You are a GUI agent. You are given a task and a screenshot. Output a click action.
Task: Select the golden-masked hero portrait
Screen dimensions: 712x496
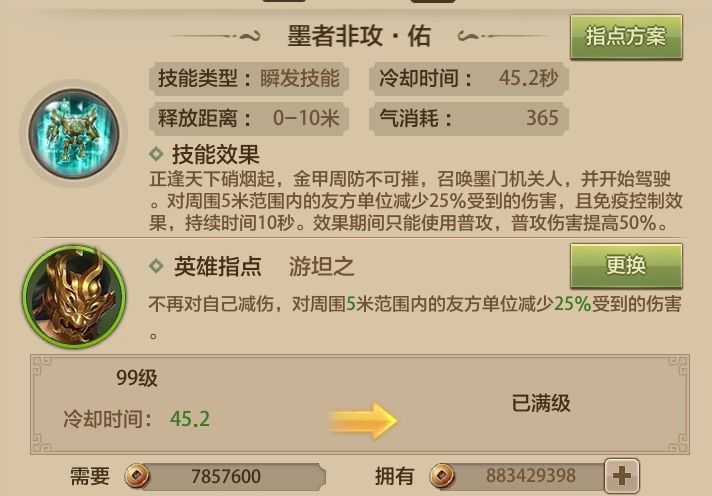(74, 296)
